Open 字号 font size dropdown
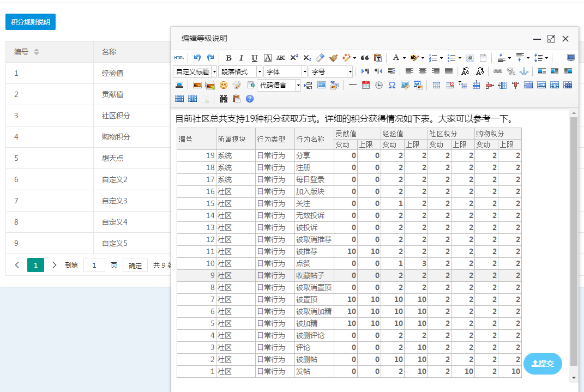584x392 pixels. pyautogui.click(x=331, y=71)
